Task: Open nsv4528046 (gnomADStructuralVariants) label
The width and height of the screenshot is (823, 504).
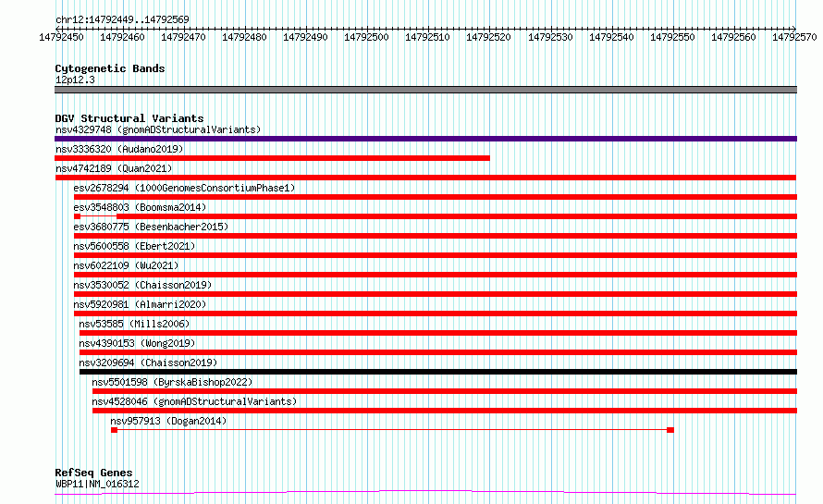Action: pyautogui.click(x=194, y=401)
